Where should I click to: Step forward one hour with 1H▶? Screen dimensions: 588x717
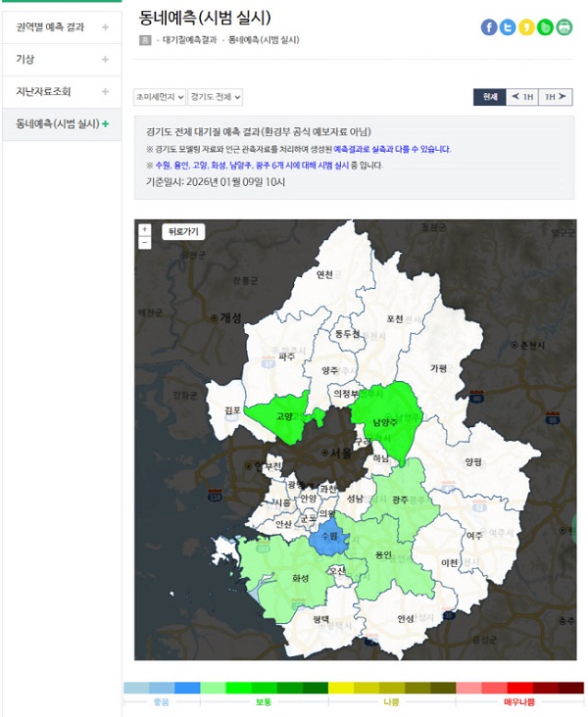click(556, 97)
